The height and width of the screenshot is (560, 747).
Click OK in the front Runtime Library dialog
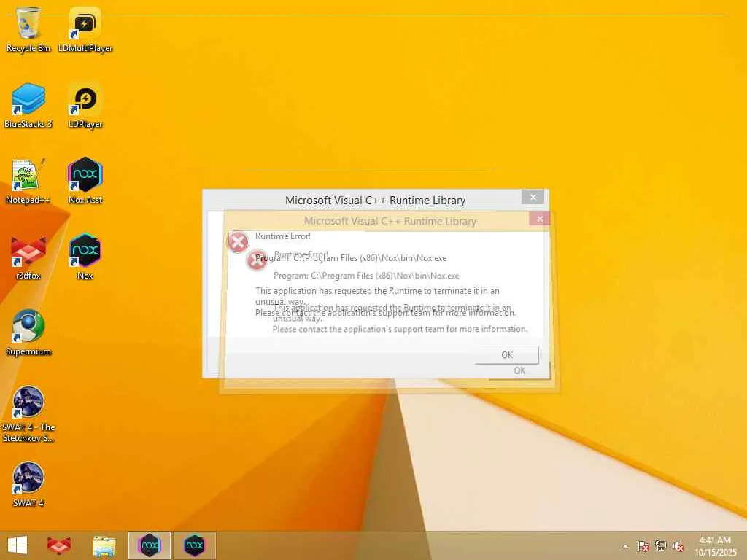click(507, 355)
